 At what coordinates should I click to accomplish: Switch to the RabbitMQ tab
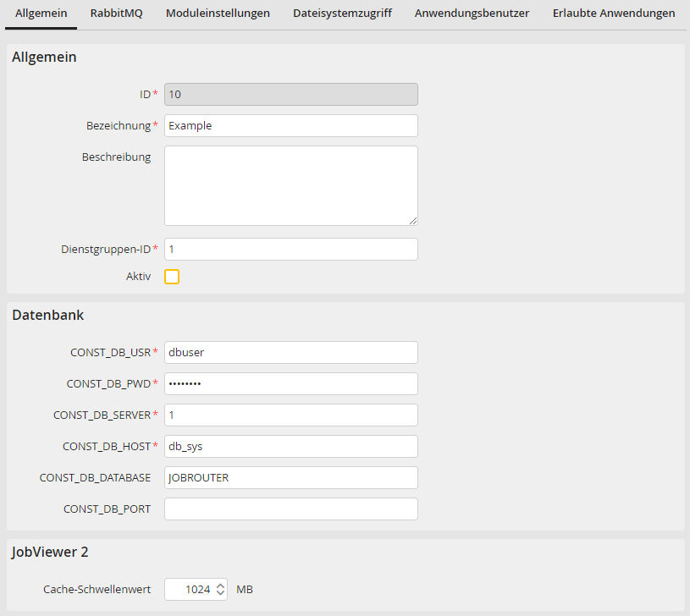click(x=116, y=14)
